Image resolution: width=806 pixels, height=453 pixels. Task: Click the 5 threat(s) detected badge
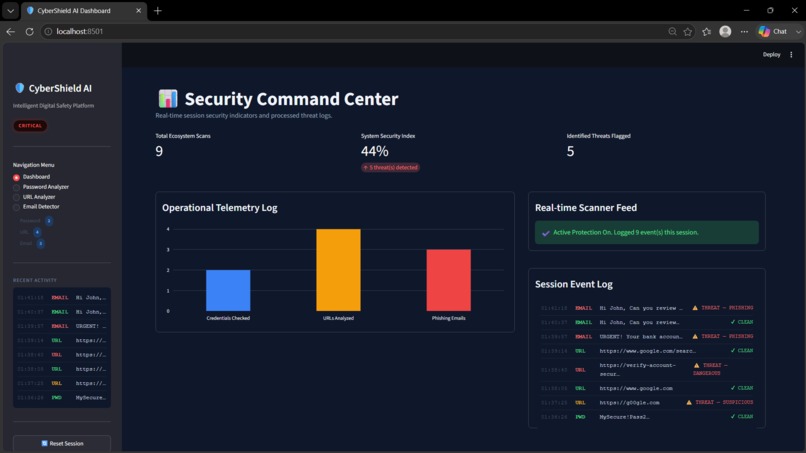[390, 168]
